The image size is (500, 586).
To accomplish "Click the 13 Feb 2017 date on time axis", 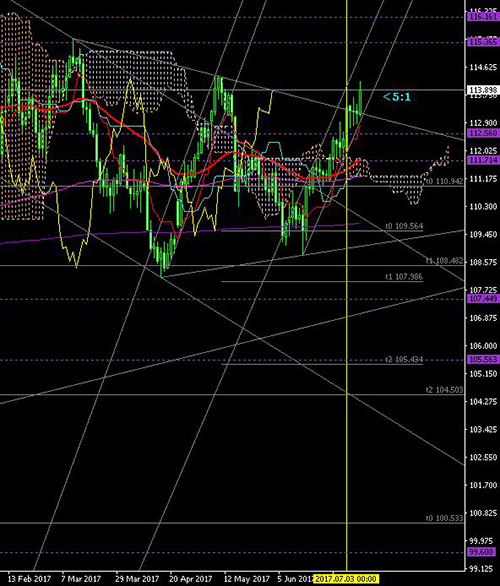I will tap(29, 579).
